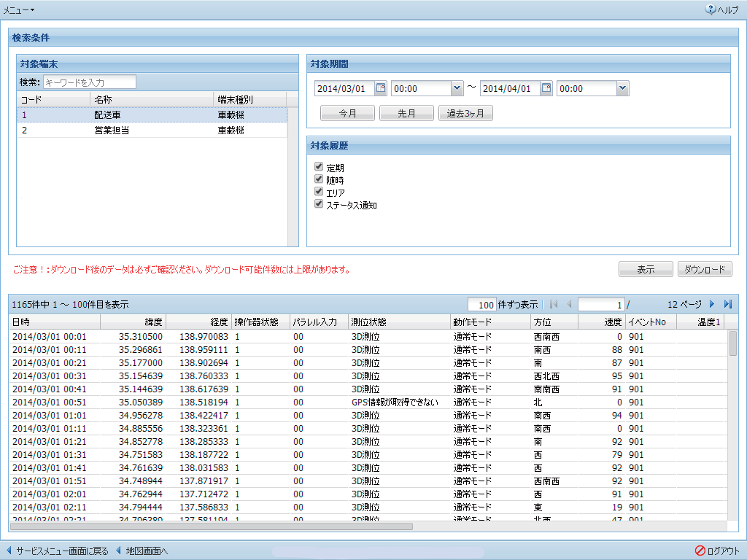Click the 名称 column header
This screenshot has height=560, width=747.
click(152, 99)
